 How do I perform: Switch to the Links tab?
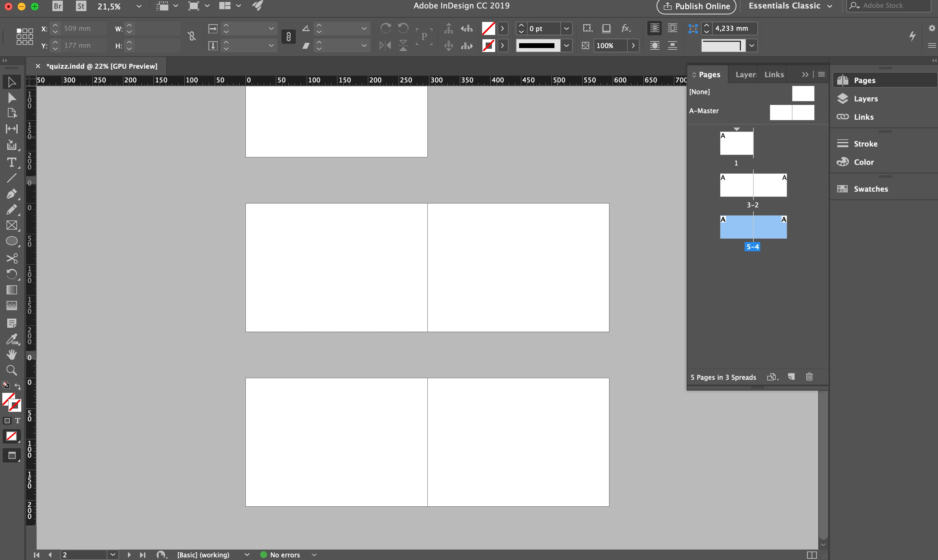(x=774, y=74)
